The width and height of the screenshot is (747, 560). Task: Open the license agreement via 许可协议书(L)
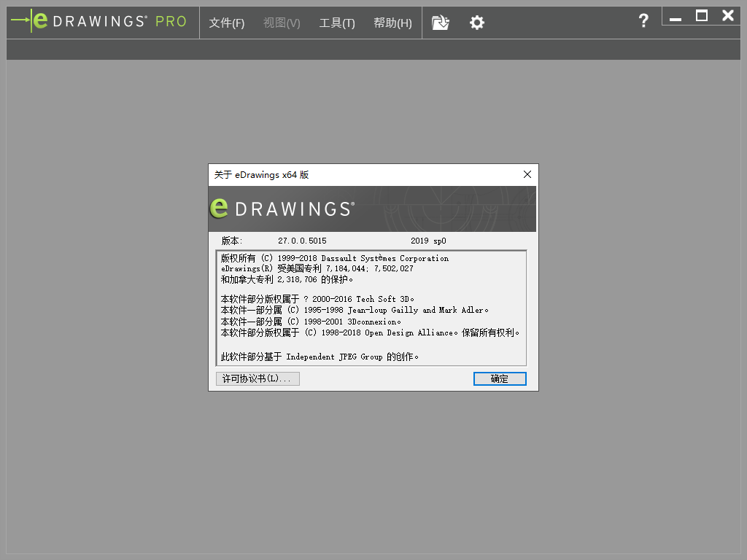tap(258, 378)
